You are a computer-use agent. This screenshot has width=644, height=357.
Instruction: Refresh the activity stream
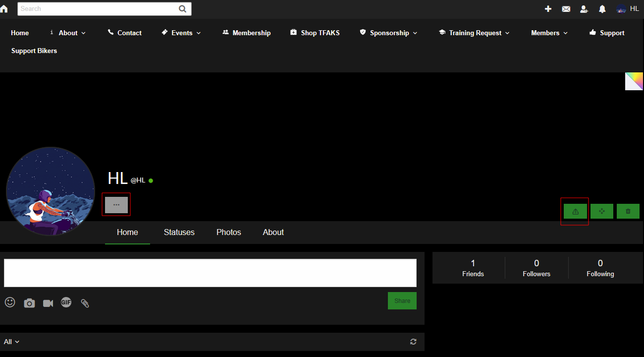pyautogui.click(x=413, y=342)
